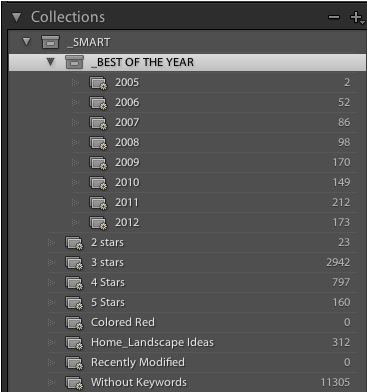Click the plus icon to add collection
Image resolution: width=367 pixels, height=392 pixels.
356,17
